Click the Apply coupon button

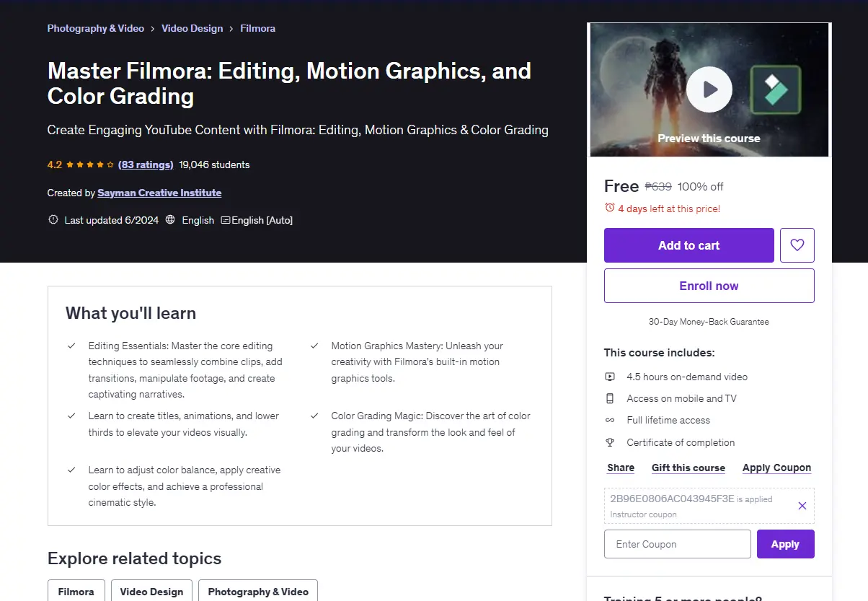pos(786,544)
